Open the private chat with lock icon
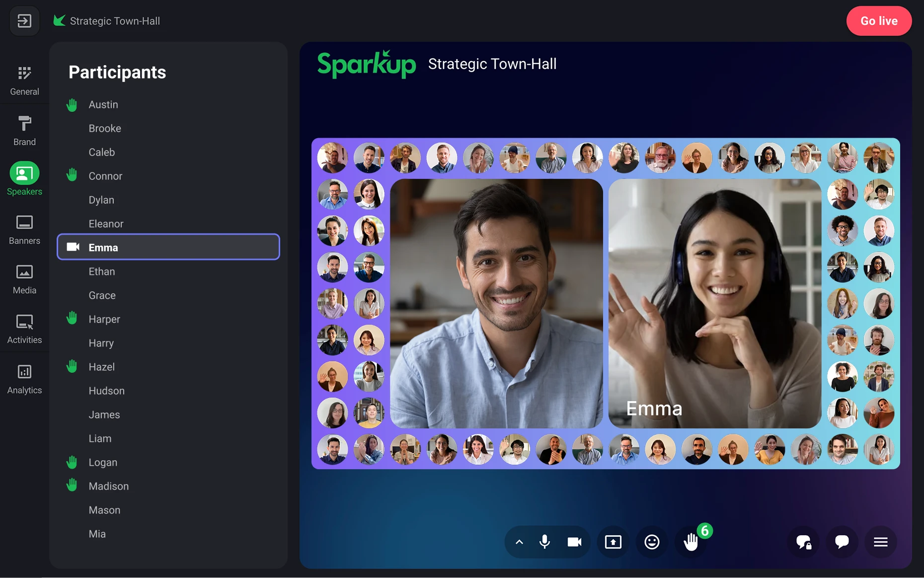 coord(803,542)
